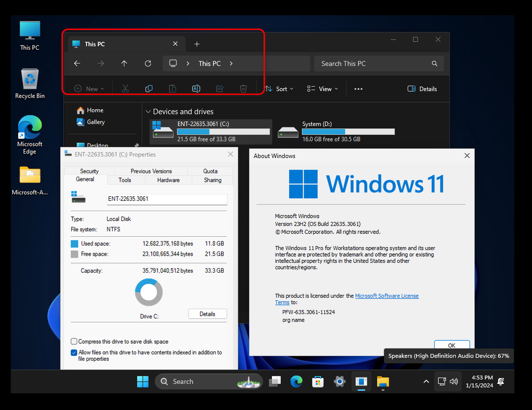This screenshot has height=410, width=532.
Task: Click the taskbar Search box
Action: (x=209, y=381)
